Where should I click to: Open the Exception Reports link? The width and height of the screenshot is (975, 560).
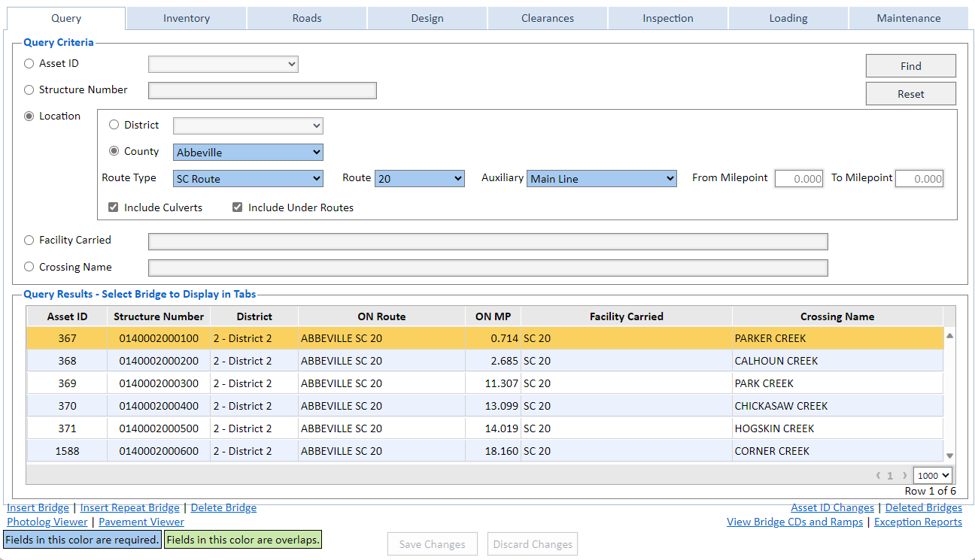point(918,522)
